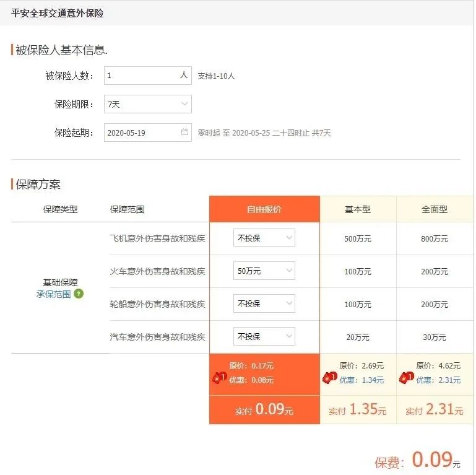The height and width of the screenshot is (475, 476).
Task: Click the 零时起 至 2020-05-25 period text
Action: pos(264,133)
